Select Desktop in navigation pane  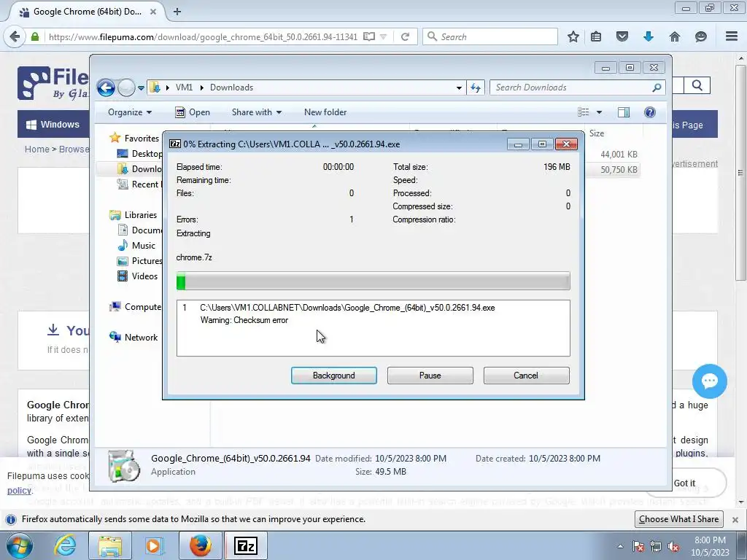pos(139,153)
